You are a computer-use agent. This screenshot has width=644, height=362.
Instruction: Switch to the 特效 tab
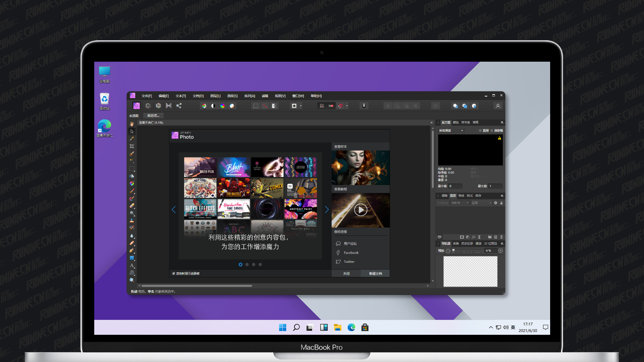(x=461, y=196)
